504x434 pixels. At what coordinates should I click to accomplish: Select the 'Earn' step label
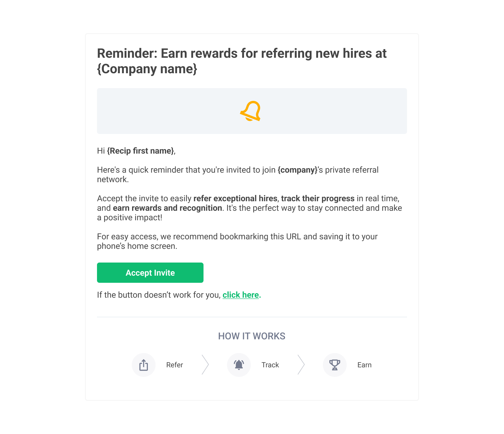click(x=364, y=365)
